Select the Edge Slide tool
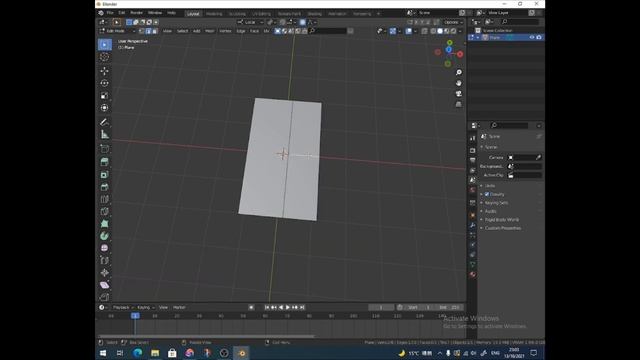This screenshot has height=360, width=640. (x=104, y=260)
